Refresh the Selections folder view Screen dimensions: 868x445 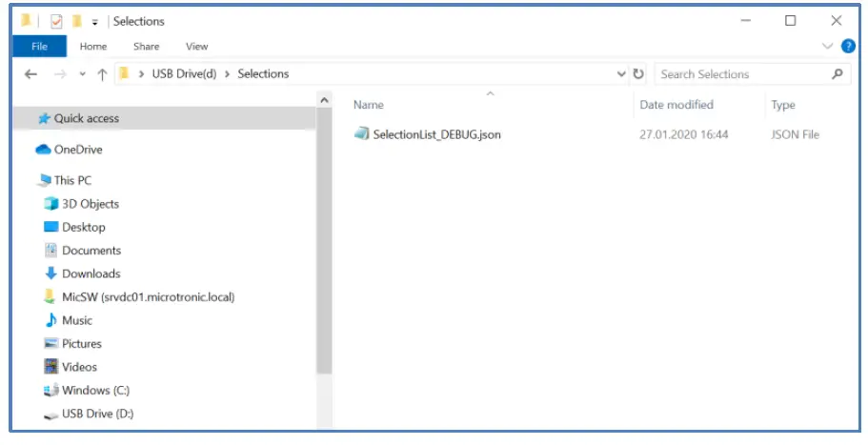tap(638, 74)
